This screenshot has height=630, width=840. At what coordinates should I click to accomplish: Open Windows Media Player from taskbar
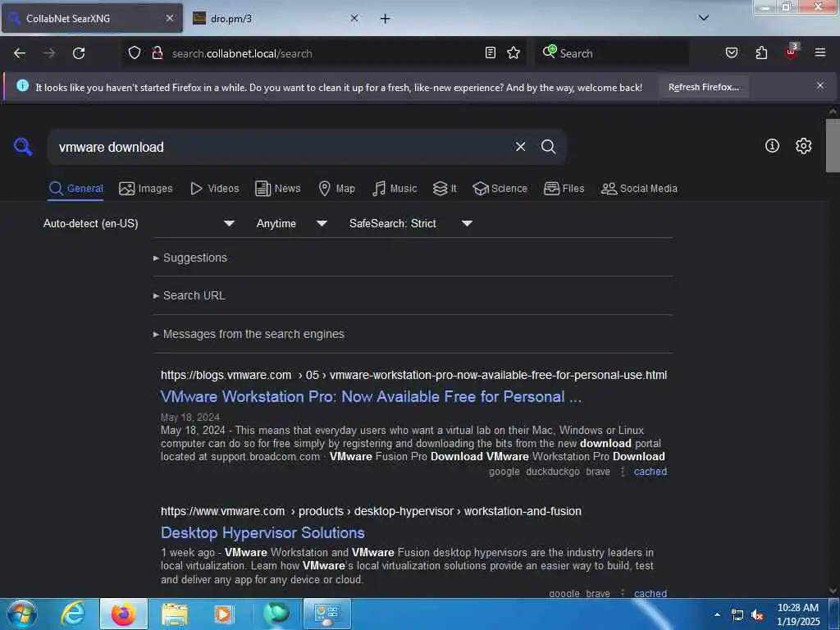(x=223, y=614)
